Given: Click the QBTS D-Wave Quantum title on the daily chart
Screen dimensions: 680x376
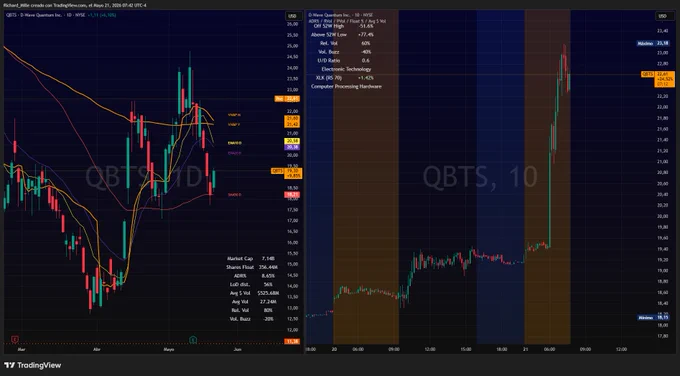Looking at the screenshot, I should pyautogui.click(x=45, y=15).
